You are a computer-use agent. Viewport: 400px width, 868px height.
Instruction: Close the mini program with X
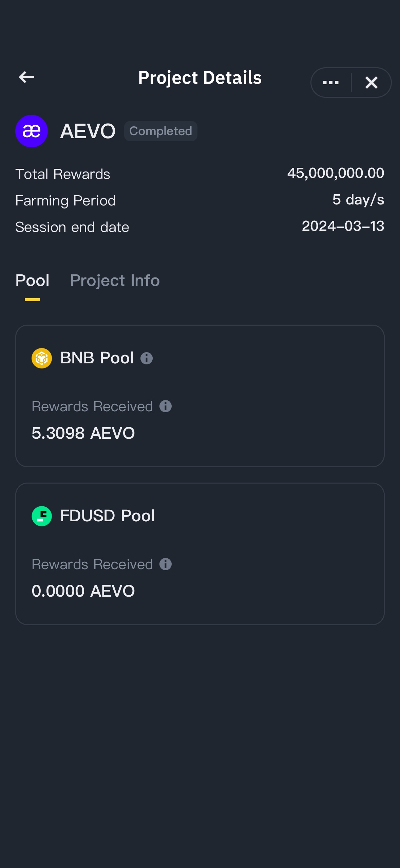[371, 83]
